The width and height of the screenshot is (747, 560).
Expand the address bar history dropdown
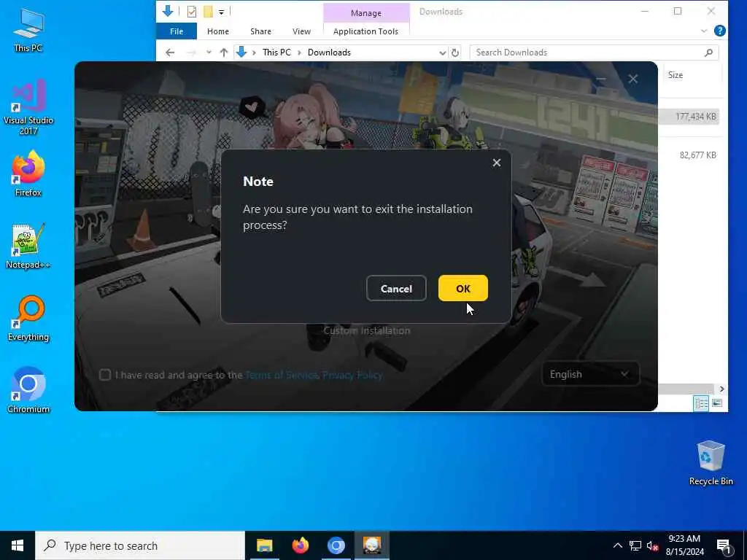point(442,52)
